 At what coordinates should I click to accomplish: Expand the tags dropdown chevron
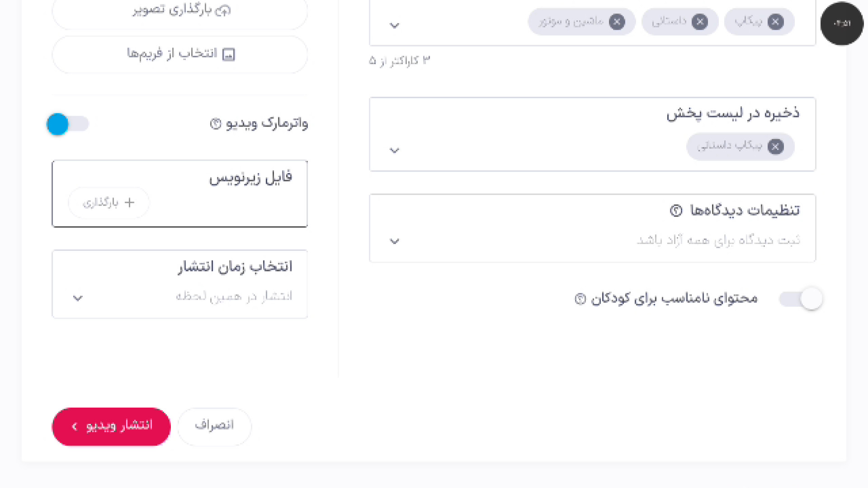pos(394,26)
